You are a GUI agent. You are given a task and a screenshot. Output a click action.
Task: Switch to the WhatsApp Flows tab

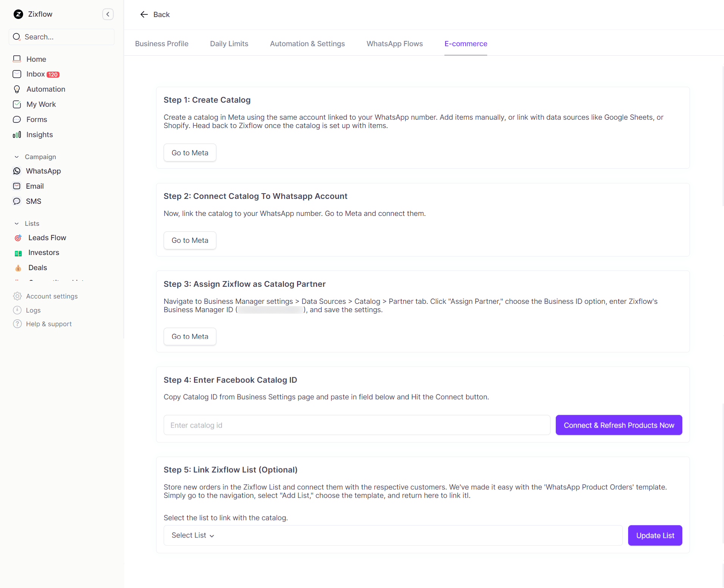pos(394,44)
